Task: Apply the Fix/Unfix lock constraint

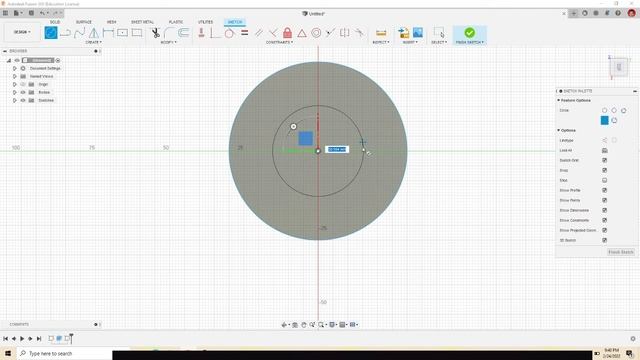Action: pyautogui.click(x=287, y=33)
